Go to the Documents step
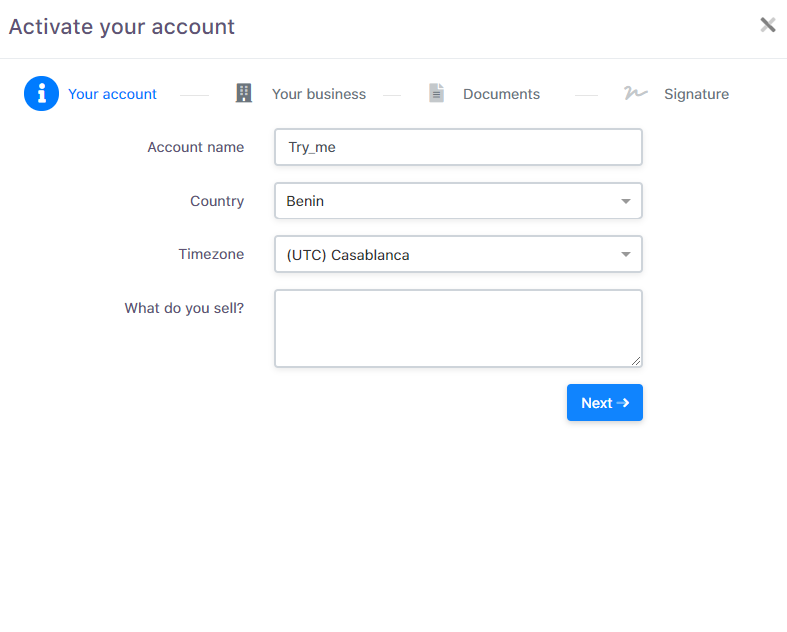 (x=501, y=94)
